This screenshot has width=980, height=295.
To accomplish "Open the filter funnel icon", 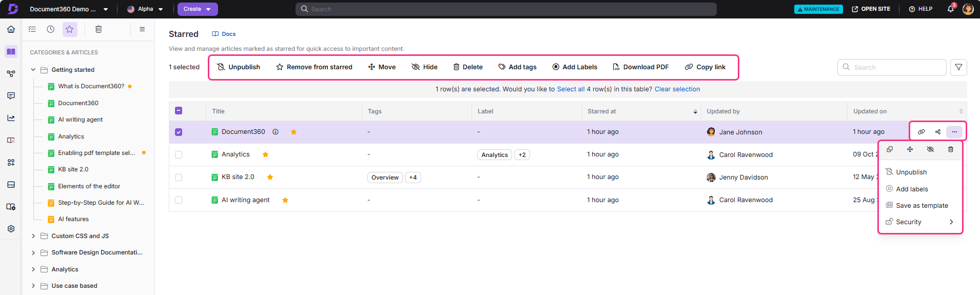I will tap(958, 67).
